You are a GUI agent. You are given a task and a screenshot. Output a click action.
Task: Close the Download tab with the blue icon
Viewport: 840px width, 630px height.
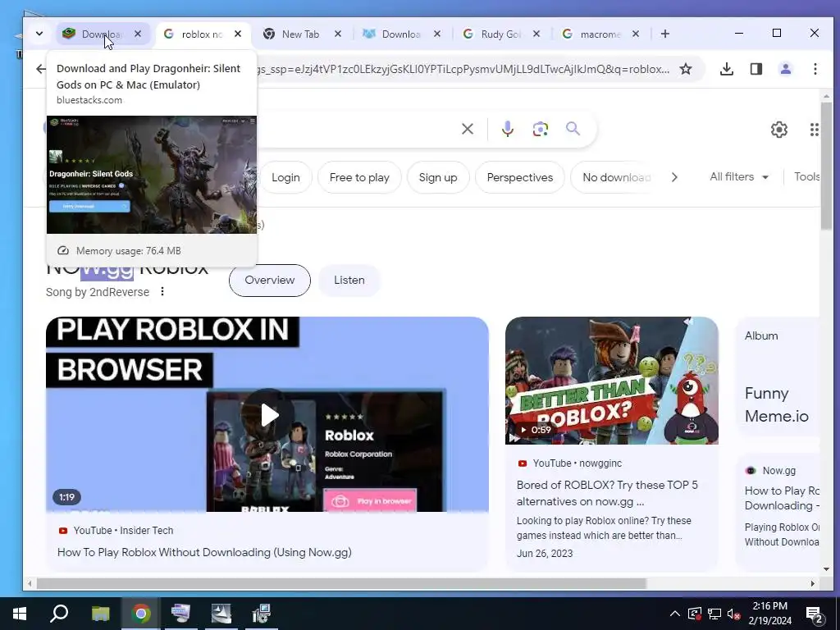click(437, 34)
